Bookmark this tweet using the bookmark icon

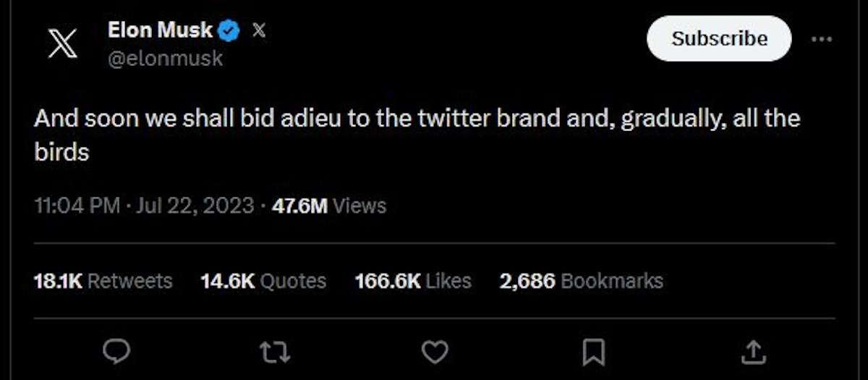tap(594, 352)
